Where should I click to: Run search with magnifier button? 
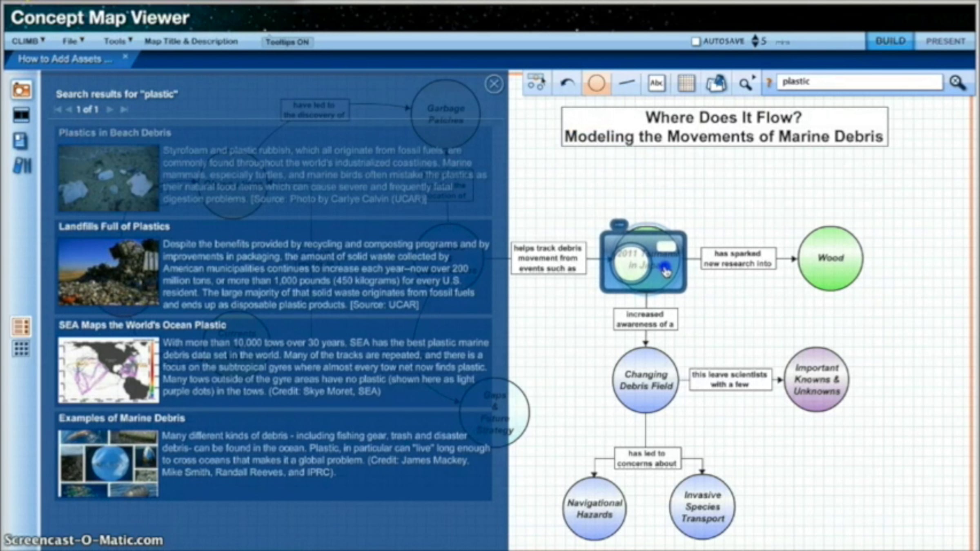[957, 83]
